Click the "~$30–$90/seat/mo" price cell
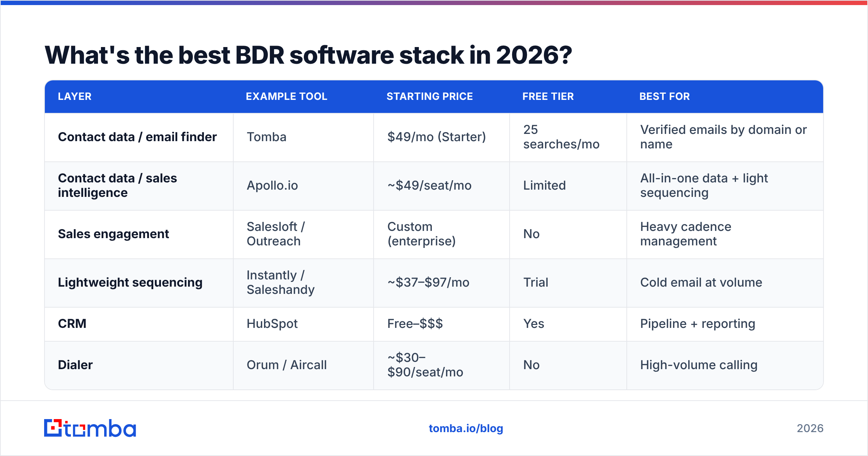868x456 pixels. 442,365
